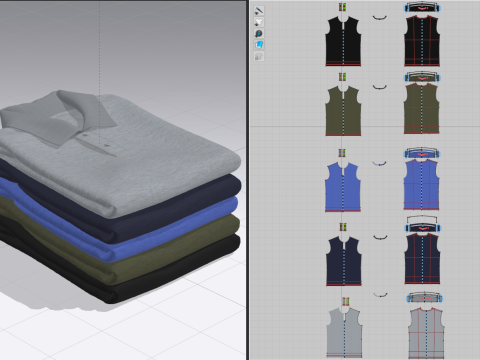The image size is (480, 360).
Task: Select the olive front bodice pattern piece
Action: point(343,111)
